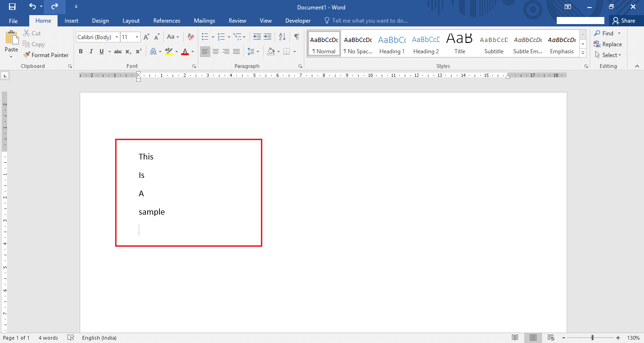Select the bullet list icon
Screen dimensions: 644x343
coord(205,36)
